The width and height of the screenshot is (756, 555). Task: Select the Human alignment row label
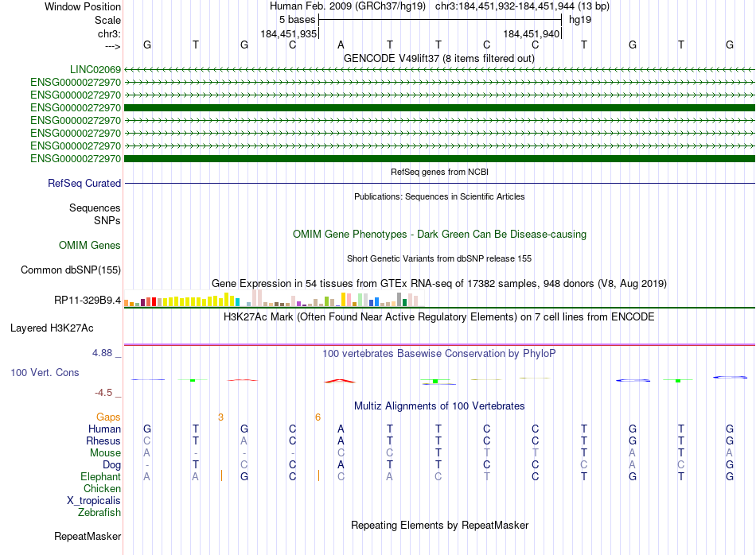[x=104, y=429]
